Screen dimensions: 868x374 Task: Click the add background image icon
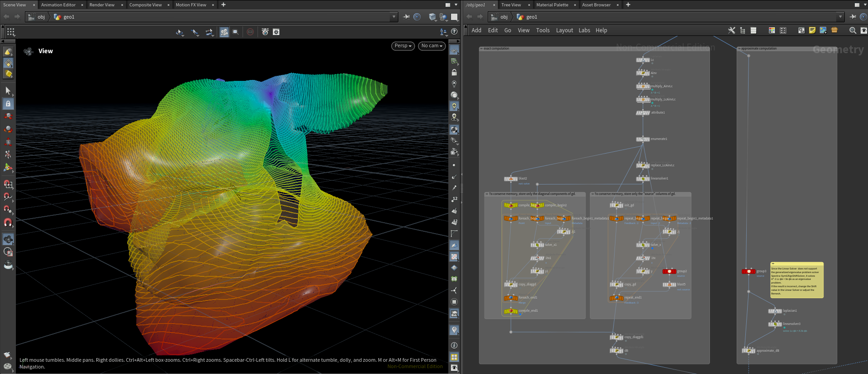[x=823, y=30]
